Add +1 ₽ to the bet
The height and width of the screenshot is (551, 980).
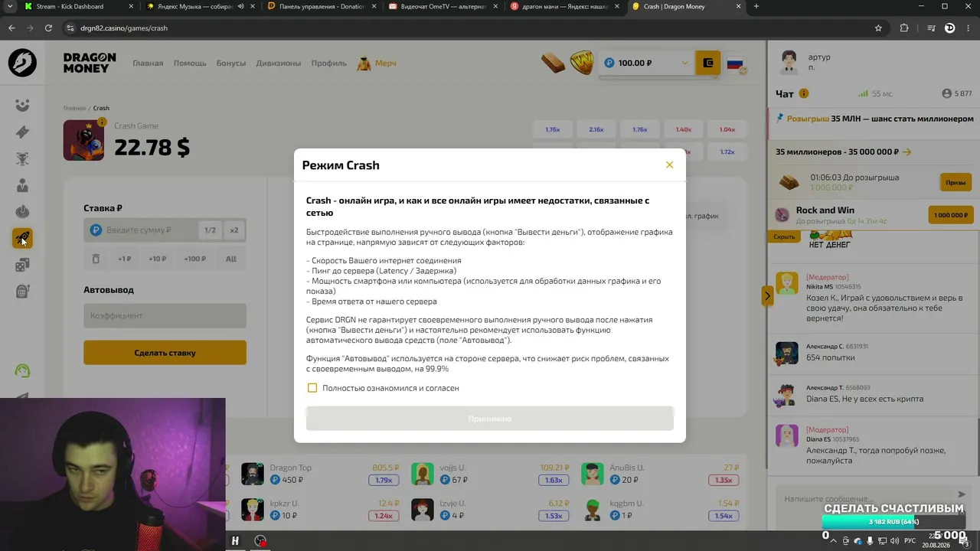click(125, 259)
